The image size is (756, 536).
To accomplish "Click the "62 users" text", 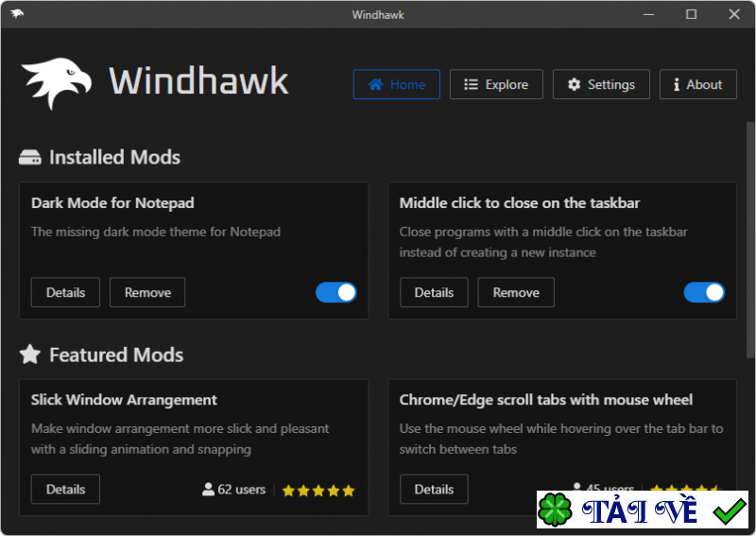I will [242, 489].
